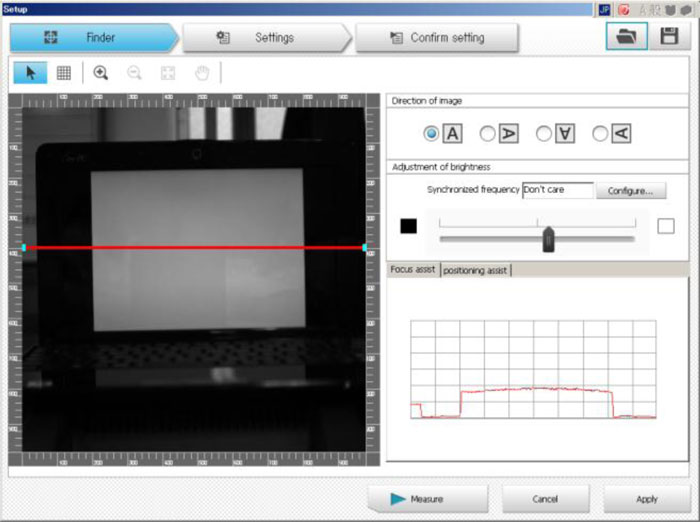
Task: Zoom in with the magnifier plus tool
Action: [101, 73]
